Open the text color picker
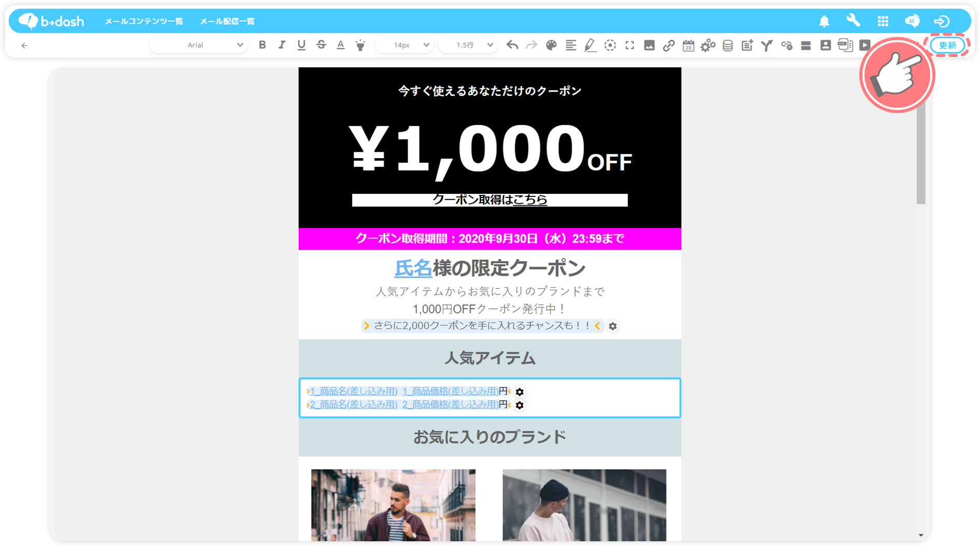 click(x=341, y=45)
